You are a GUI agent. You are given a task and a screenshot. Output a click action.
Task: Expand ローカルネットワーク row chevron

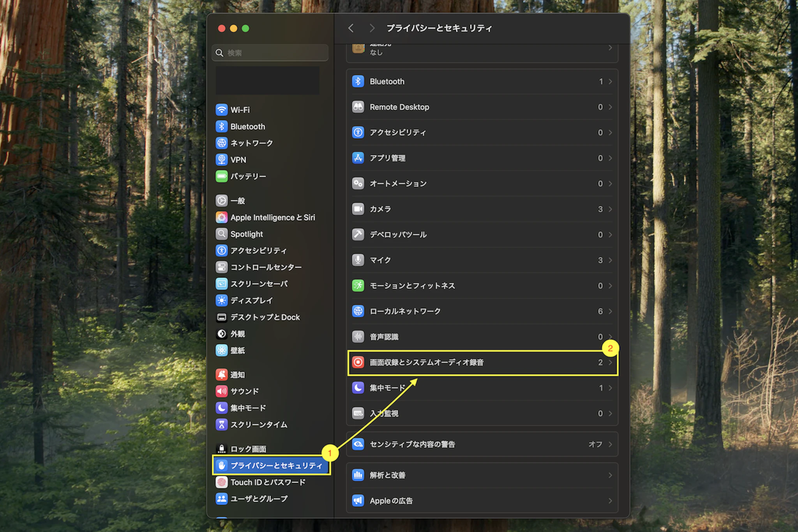(610, 311)
